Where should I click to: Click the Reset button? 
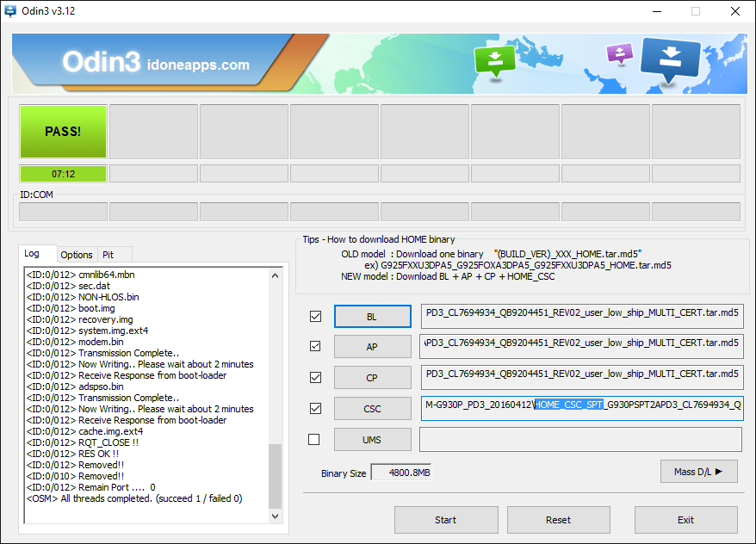pos(558,519)
